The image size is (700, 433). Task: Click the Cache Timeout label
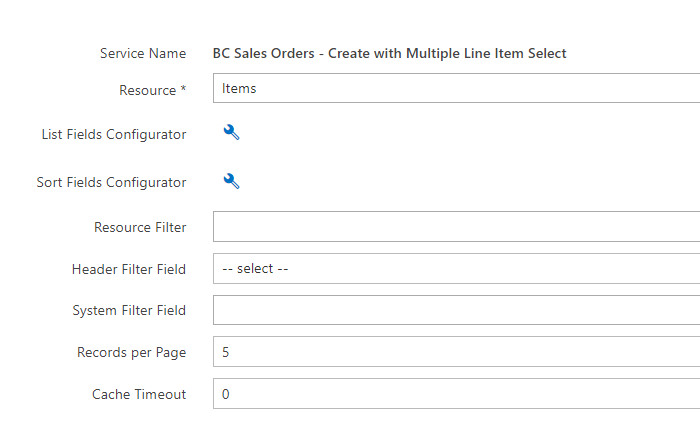coord(139,395)
